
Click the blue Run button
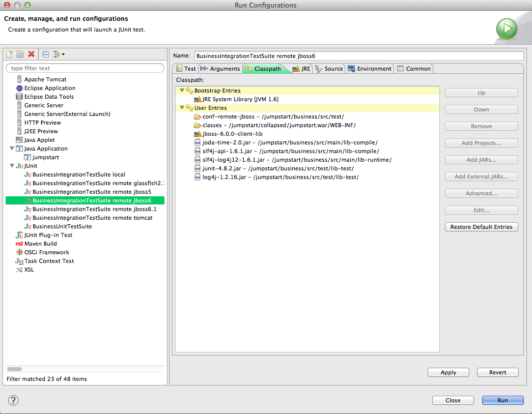coord(502,400)
